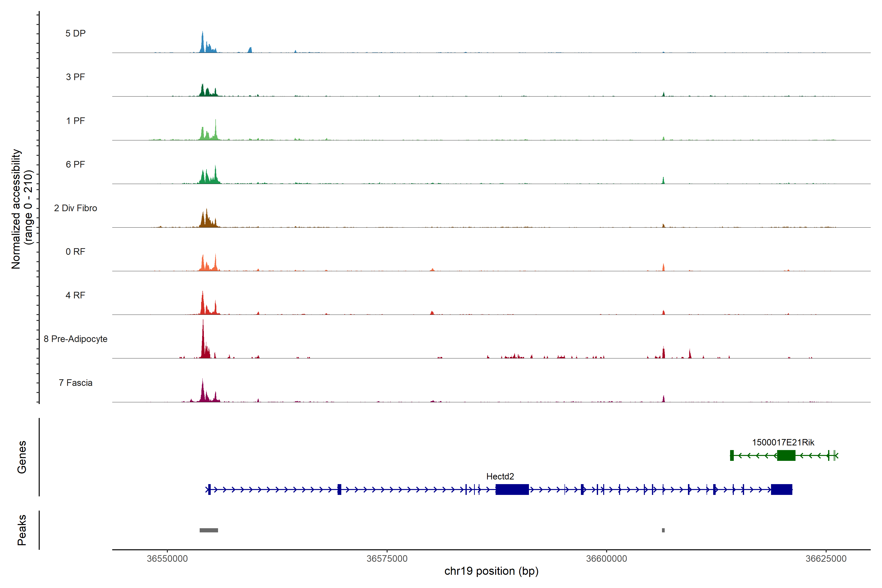Viewport: 882px width, 588px height.
Task: Click the 1 PF track label
Action: click(75, 121)
